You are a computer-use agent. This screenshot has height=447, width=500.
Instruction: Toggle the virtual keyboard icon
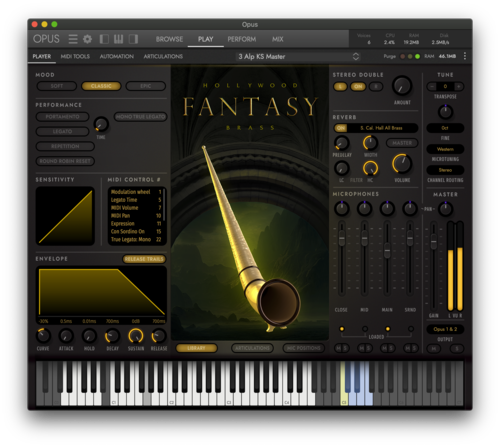pyautogui.click(x=118, y=39)
